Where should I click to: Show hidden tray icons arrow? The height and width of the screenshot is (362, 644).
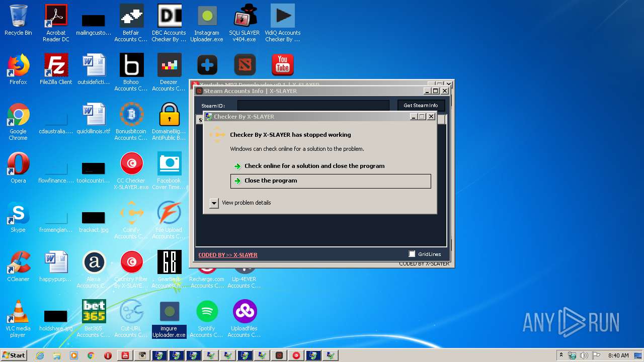pos(561,355)
